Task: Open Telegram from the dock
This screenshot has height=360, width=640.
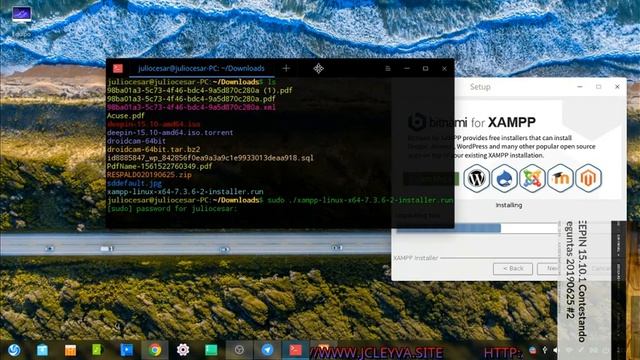Action: pos(267,350)
